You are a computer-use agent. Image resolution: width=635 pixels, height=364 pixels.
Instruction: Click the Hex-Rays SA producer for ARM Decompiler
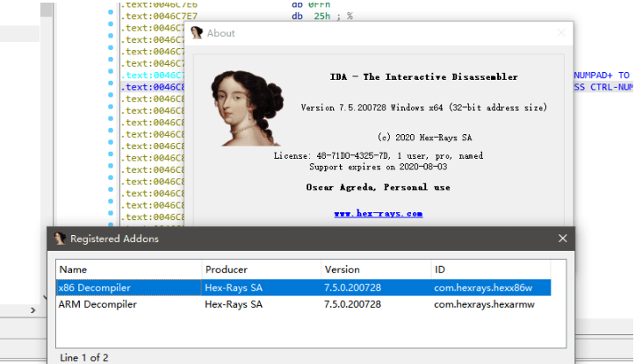tap(234, 304)
